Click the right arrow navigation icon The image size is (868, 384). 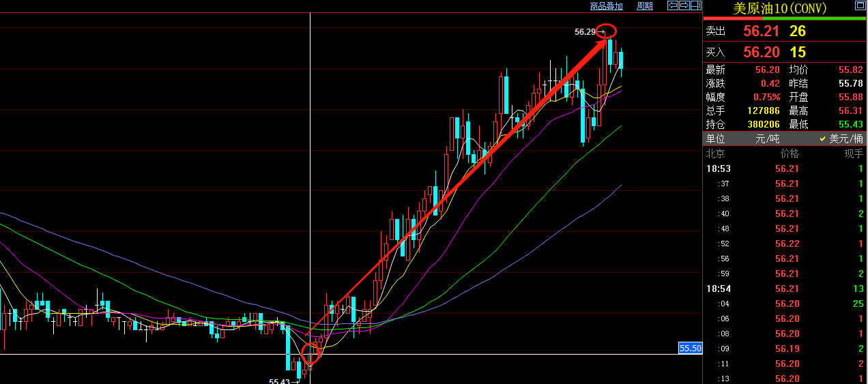(684, 6)
